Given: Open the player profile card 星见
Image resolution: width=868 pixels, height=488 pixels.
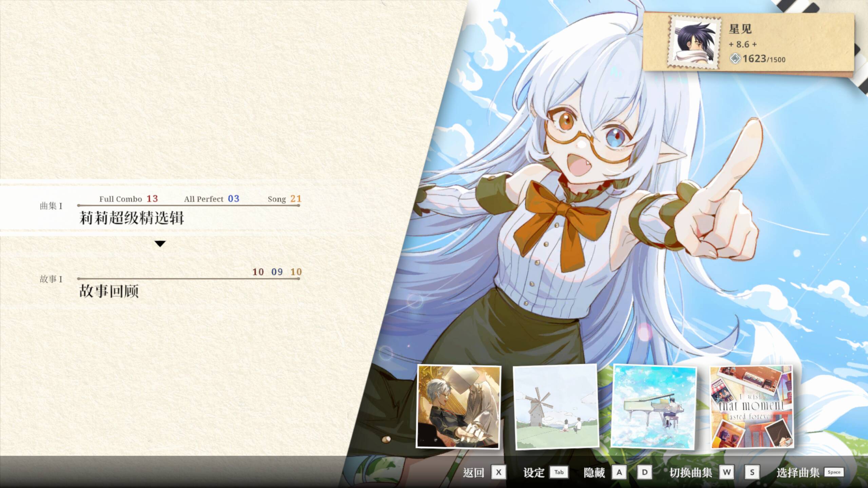Looking at the screenshot, I should 748,42.
